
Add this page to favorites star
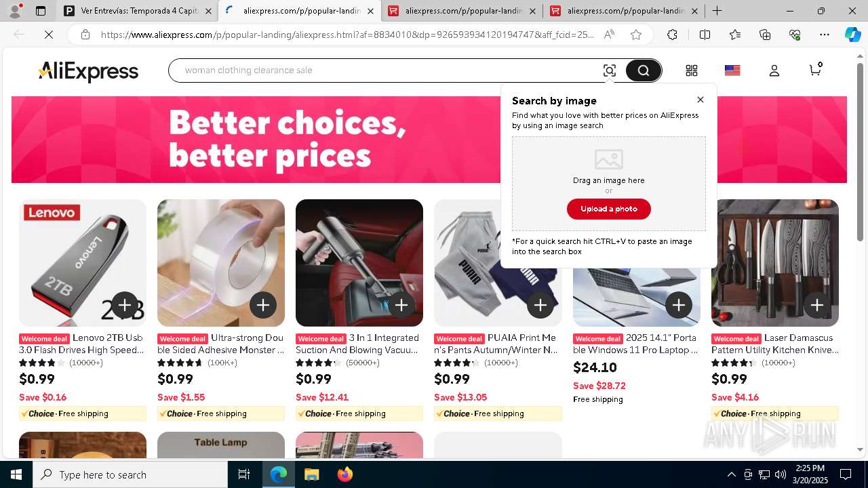[x=636, y=35]
